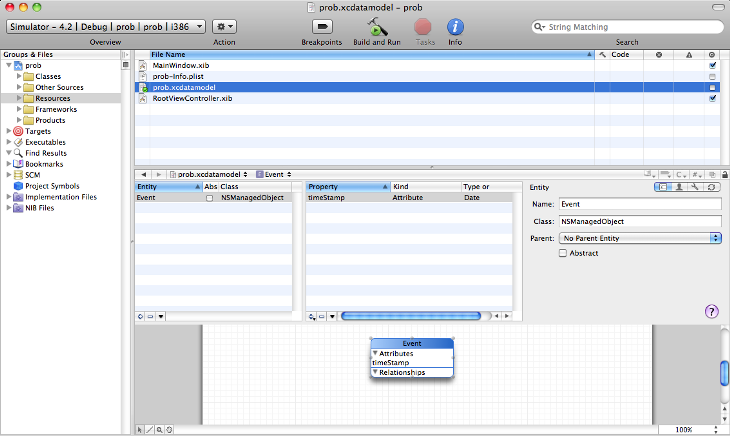Toggle target checkbox for MainWindow.xib
Viewport: 730px width, 436px height.
[x=712, y=65]
